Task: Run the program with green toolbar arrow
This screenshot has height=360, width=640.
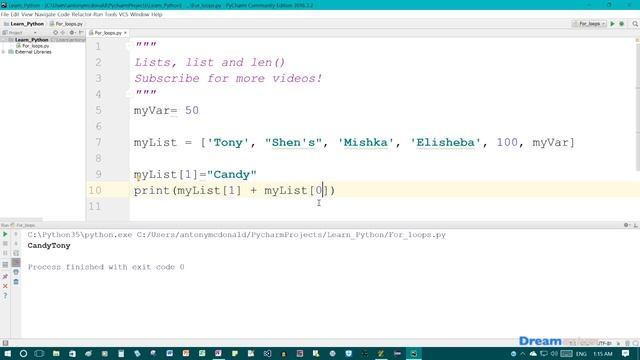Action: (612, 24)
